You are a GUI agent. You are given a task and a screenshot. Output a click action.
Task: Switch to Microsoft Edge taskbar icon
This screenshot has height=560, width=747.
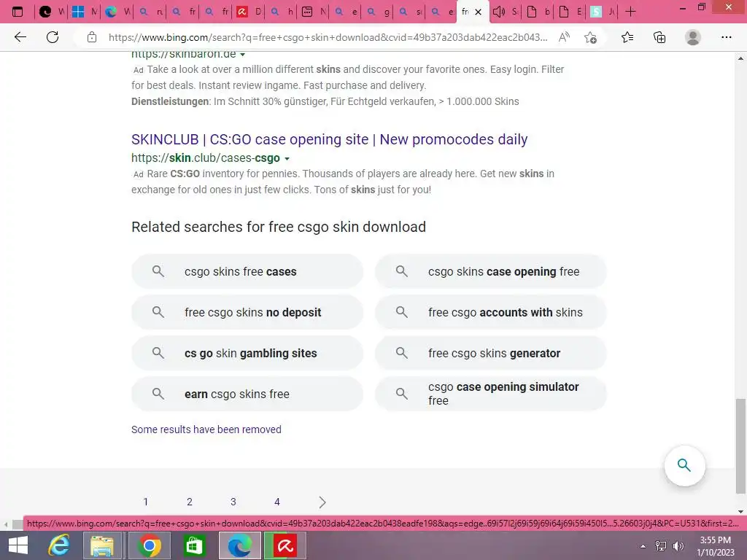239,545
